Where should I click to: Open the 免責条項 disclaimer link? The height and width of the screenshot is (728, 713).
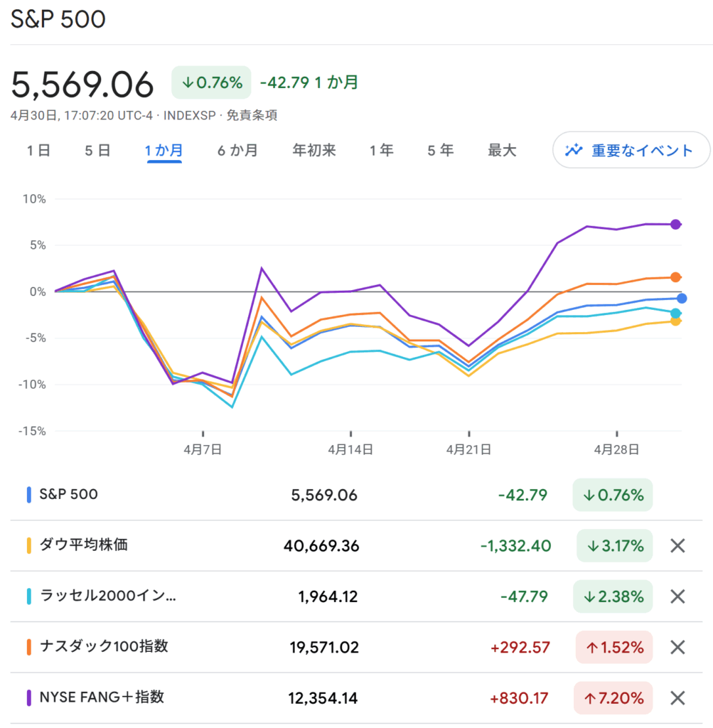[252, 115]
